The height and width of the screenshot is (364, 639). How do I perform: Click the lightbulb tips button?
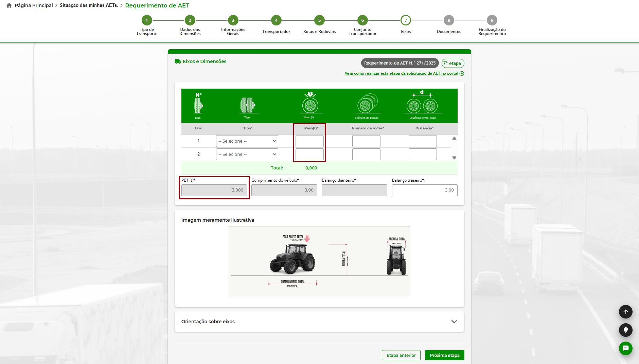click(x=625, y=330)
